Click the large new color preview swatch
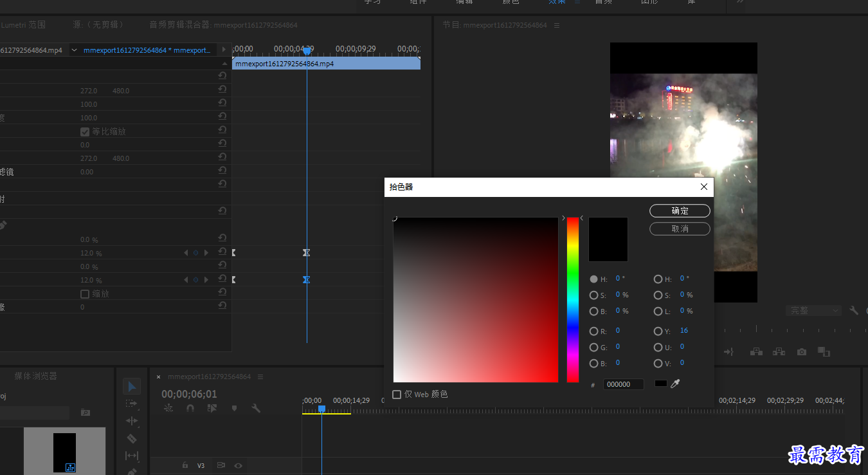 pyautogui.click(x=608, y=239)
